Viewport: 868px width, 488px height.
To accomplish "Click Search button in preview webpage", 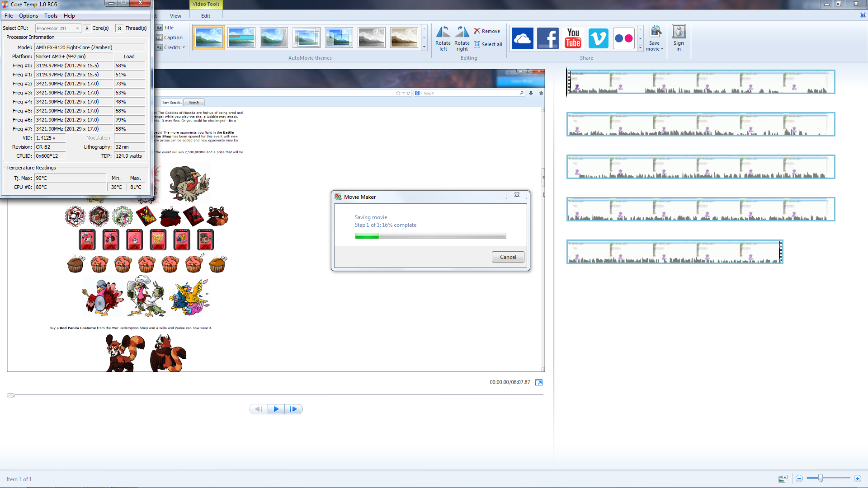I will click(x=194, y=103).
